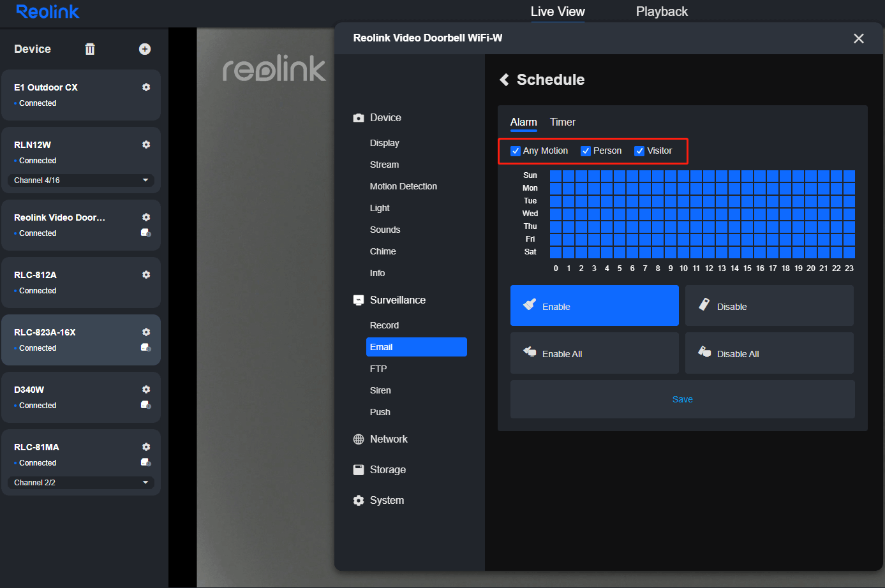885x588 pixels.
Task: Click the Disable eraser button
Action: [x=770, y=305]
